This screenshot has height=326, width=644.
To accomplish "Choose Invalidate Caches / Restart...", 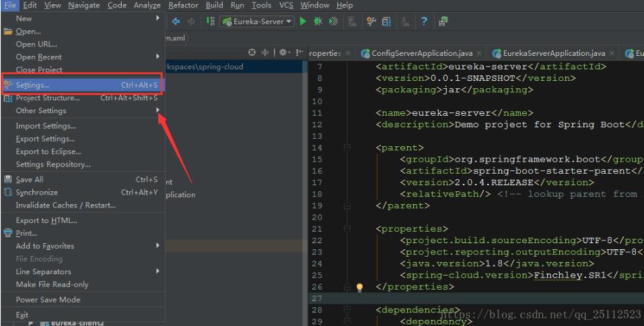I will click(65, 205).
